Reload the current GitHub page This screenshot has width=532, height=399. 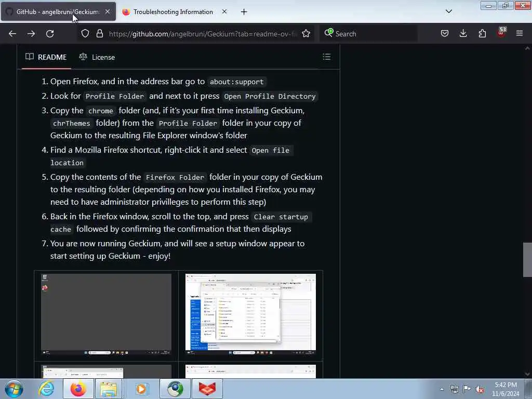point(50,34)
